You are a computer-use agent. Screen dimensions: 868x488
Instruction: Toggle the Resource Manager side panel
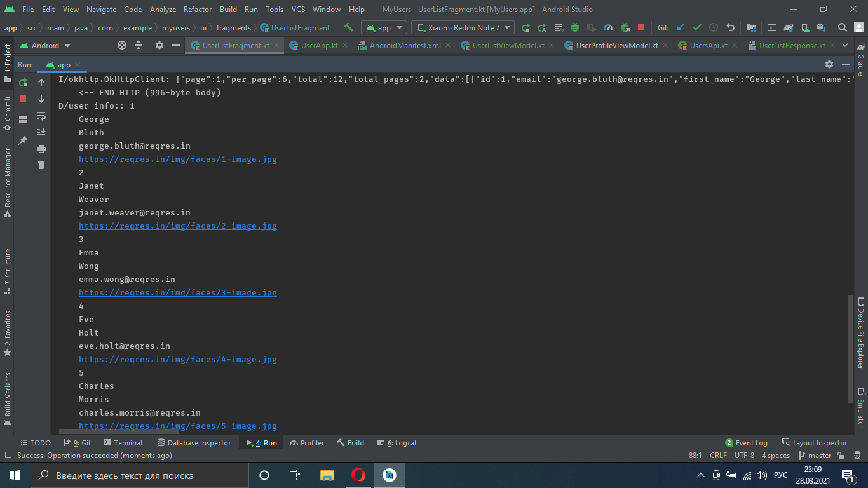(7, 182)
